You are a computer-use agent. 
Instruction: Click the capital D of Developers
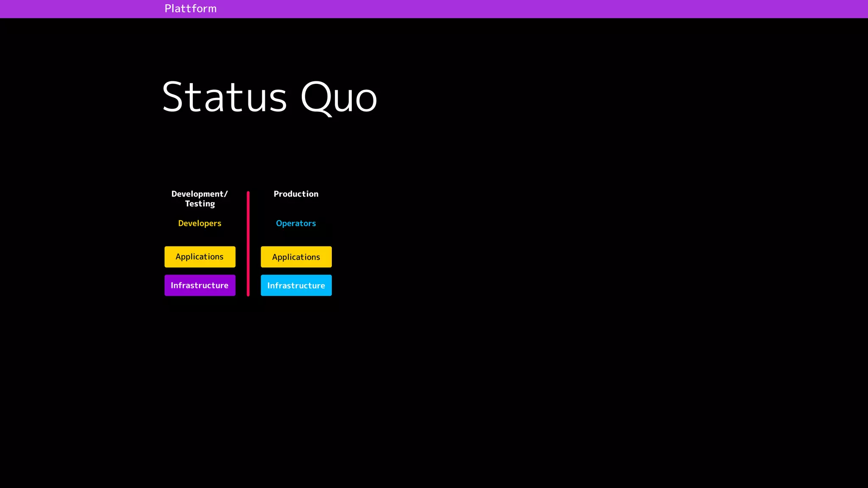pyautogui.click(x=181, y=223)
